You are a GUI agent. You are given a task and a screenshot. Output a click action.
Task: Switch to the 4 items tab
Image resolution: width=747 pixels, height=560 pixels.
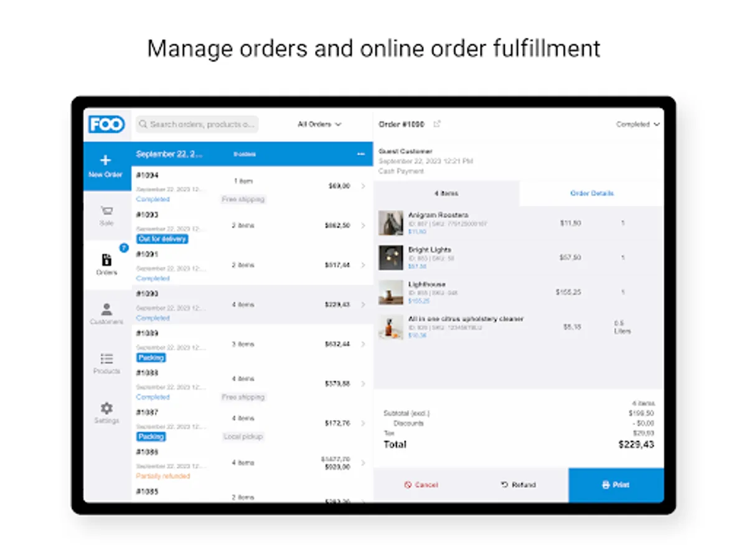click(446, 194)
